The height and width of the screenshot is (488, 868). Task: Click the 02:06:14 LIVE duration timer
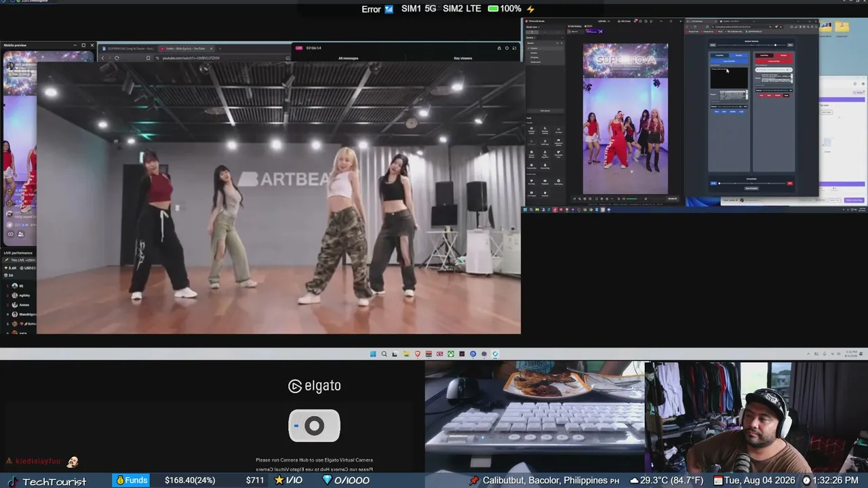pyautogui.click(x=313, y=48)
